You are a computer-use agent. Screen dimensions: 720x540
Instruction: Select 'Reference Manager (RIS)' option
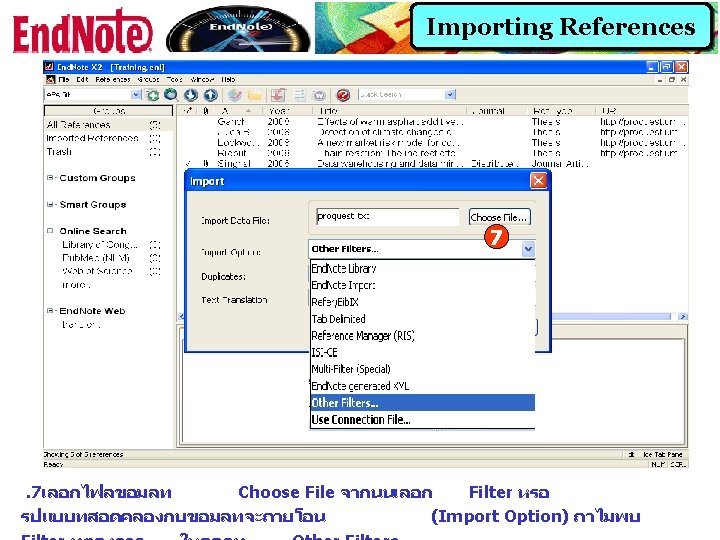tap(422, 336)
